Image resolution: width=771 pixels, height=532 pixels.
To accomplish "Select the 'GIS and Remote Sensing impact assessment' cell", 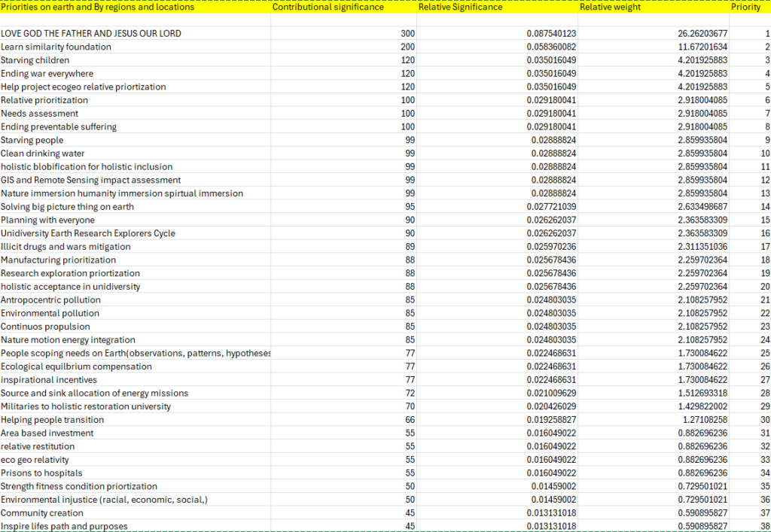I will point(91,180).
